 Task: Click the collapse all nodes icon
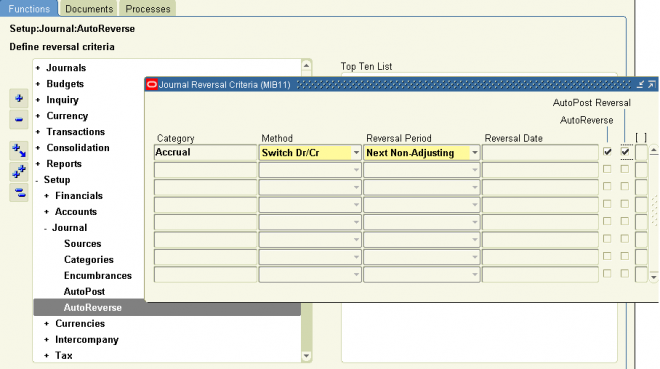(x=19, y=193)
